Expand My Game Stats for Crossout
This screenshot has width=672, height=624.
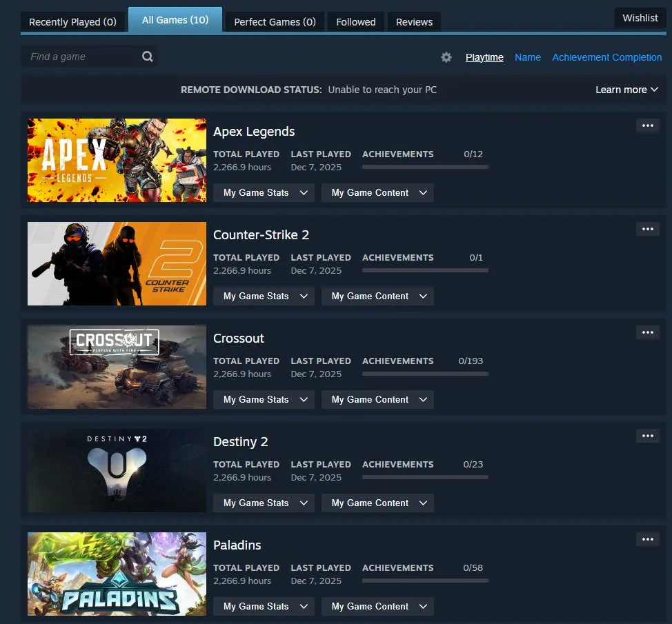(264, 400)
